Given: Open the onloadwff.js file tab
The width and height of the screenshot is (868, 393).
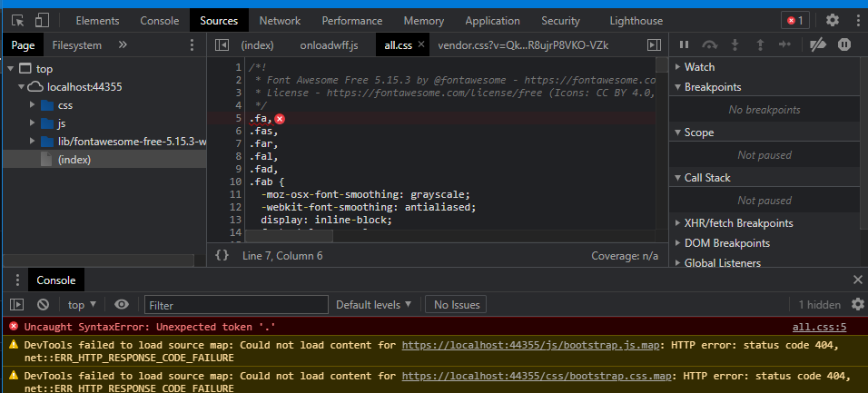Looking at the screenshot, I should click(x=329, y=44).
